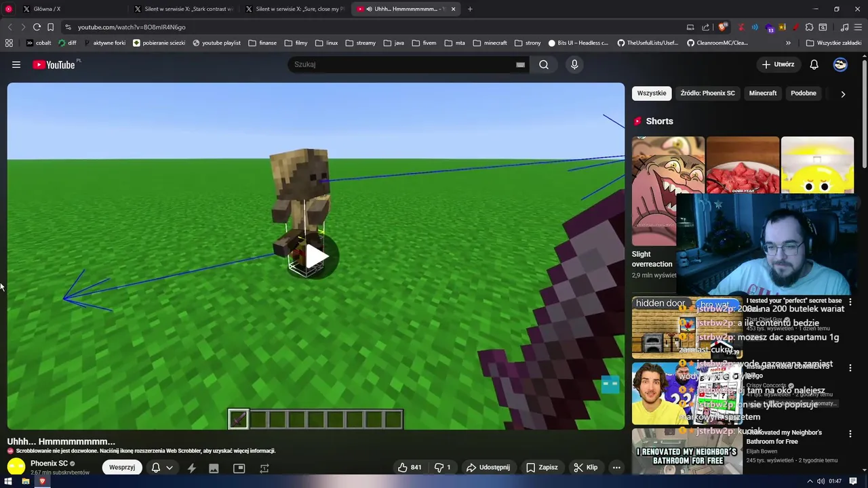Open Brave browser from taskbar
This screenshot has height=488, width=868.
click(x=42, y=481)
